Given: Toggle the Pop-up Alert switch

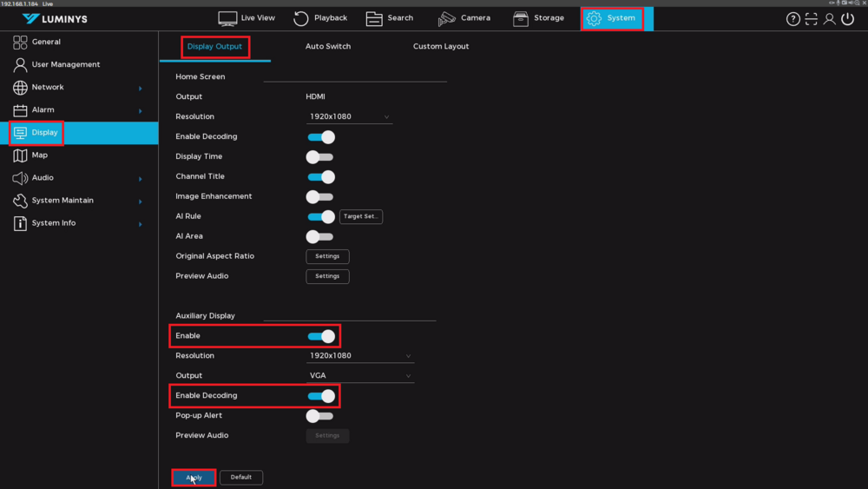Looking at the screenshot, I should coord(319,416).
